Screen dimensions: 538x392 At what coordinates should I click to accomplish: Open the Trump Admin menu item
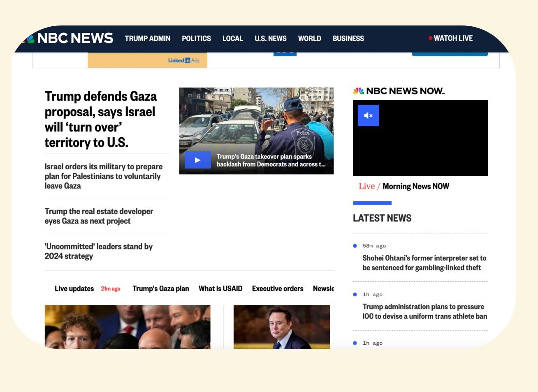coord(148,39)
